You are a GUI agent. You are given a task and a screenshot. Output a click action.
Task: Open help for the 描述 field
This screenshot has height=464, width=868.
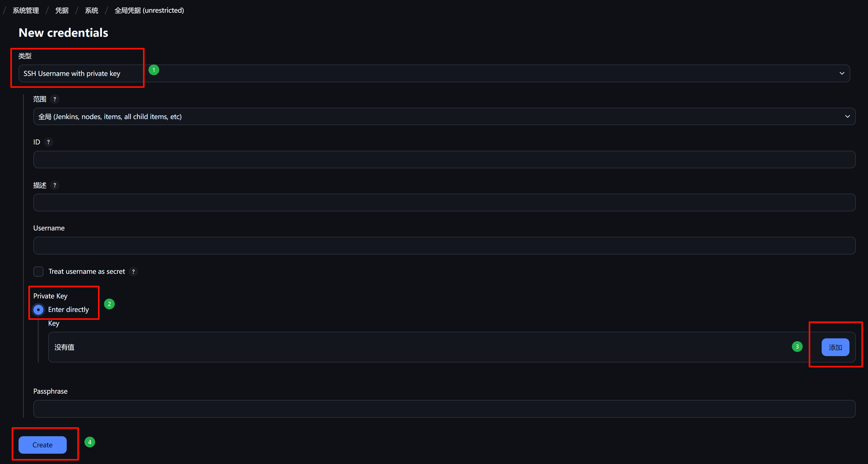55,185
